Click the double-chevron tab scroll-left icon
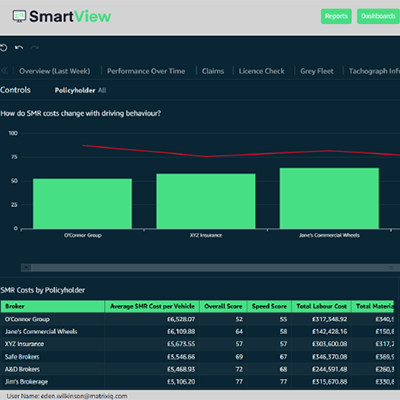The width and height of the screenshot is (400, 400). (5, 70)
